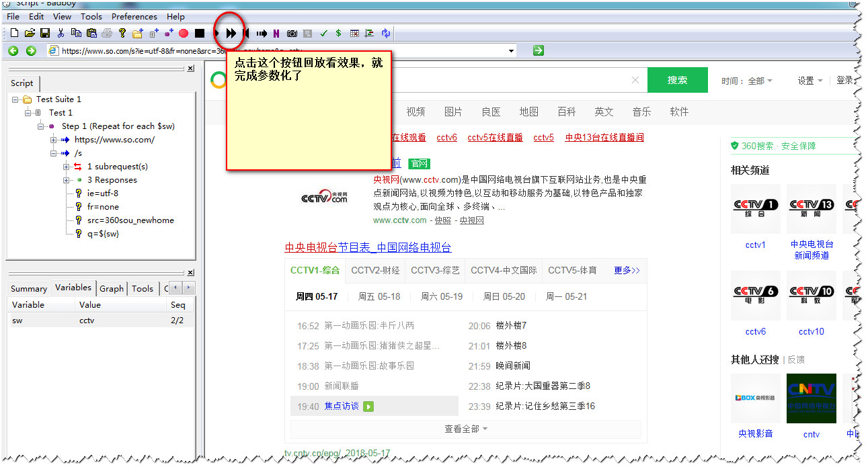Open the table grid toolbar icon
The image size is (868, 469).
(354, 33)
